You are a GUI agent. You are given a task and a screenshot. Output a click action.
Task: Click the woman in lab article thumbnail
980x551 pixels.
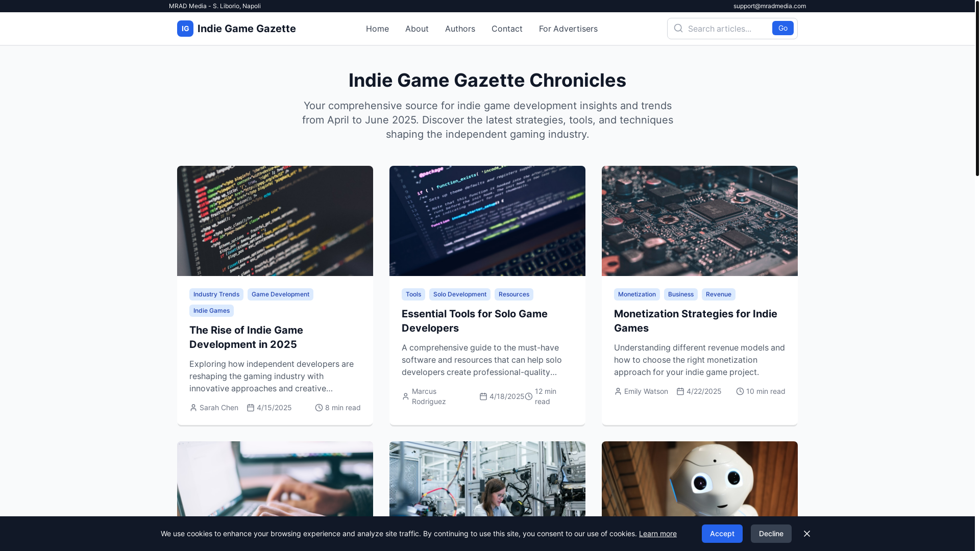487,479
